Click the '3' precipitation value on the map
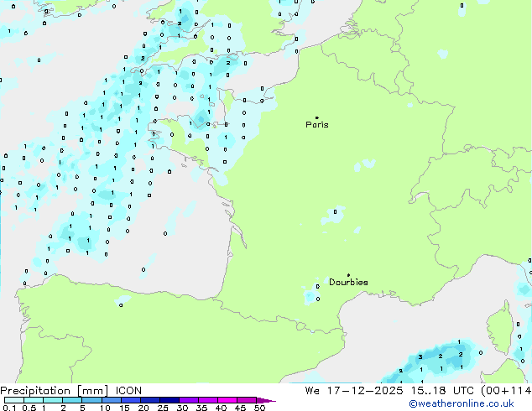 420,356
